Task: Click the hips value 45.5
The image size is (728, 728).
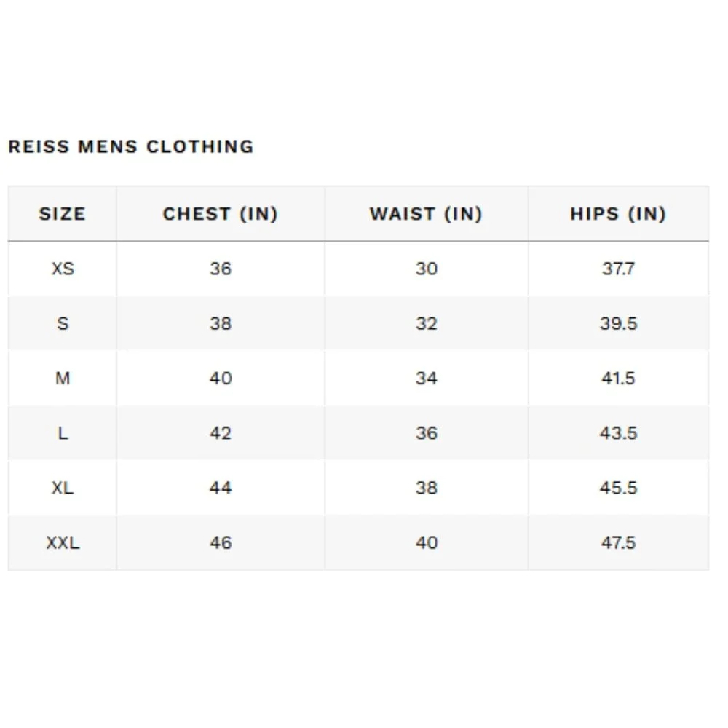Action: [x=618, y=488]
